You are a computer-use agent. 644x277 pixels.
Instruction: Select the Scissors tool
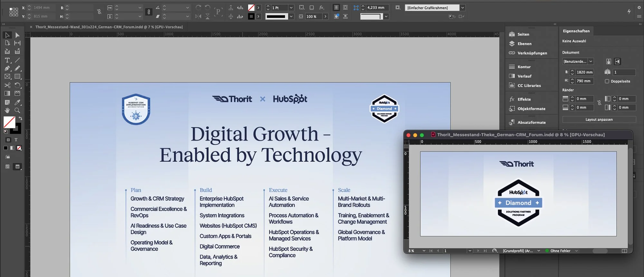pyautogui.click(x=7, y=85)
